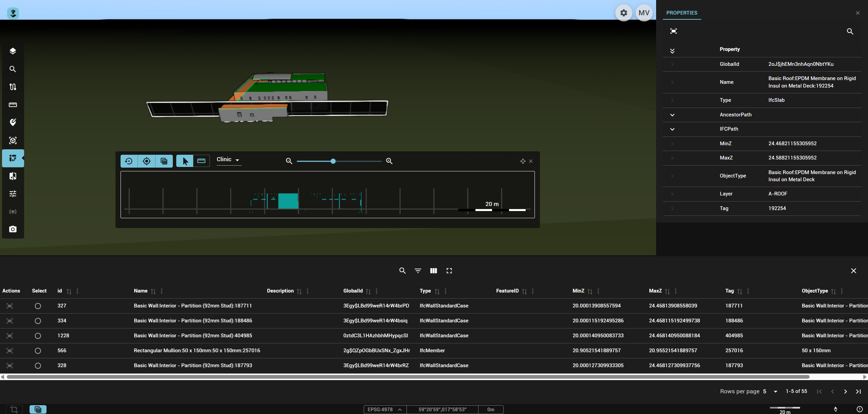
Task: Click the reset view icon in floorplan toolbar
Action: (x=129, y=161)
